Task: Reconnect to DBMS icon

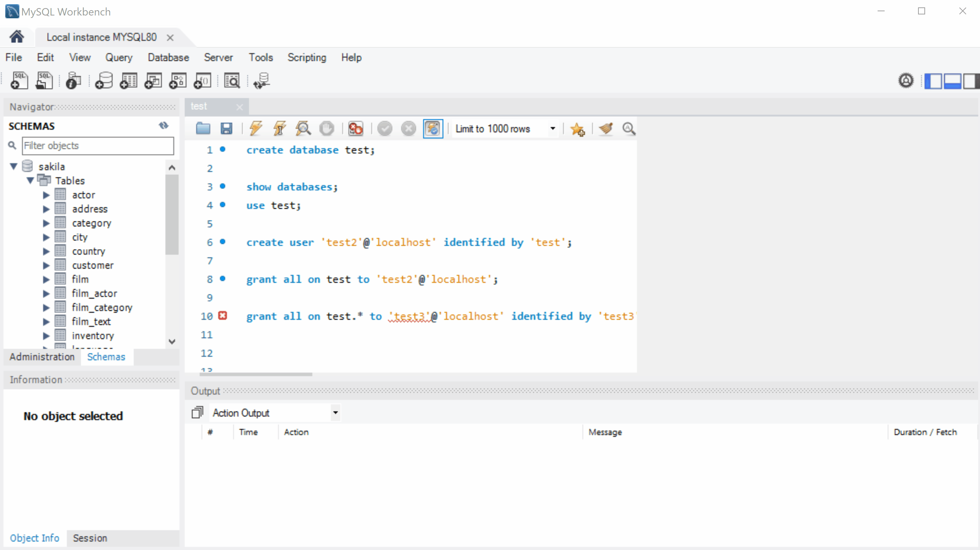Action: click(x=262, y=80)
